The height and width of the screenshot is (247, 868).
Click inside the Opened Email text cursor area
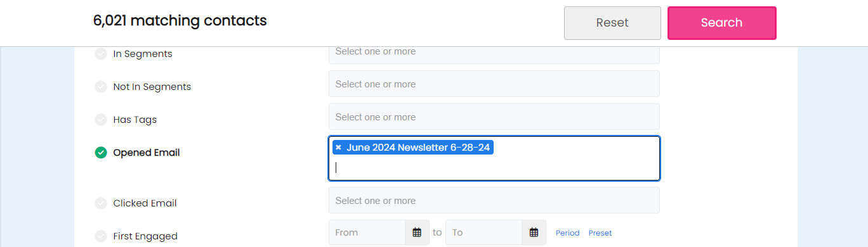(495, 168)
